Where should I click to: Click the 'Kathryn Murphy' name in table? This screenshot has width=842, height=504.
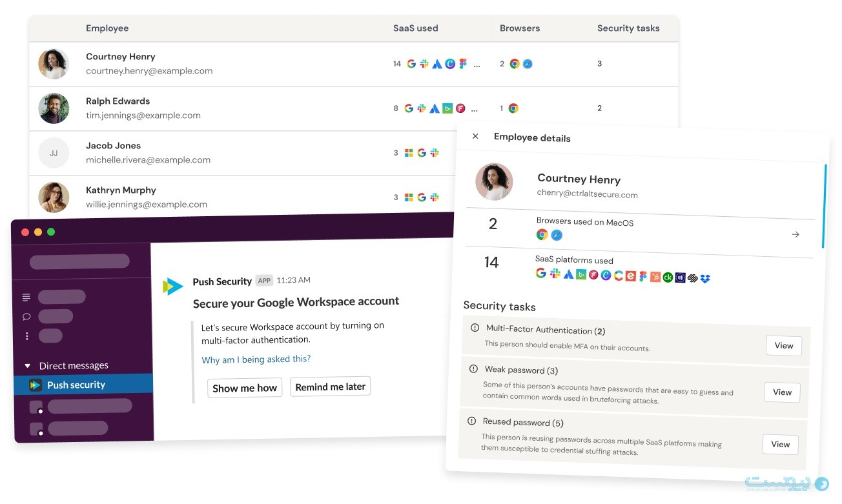coord(121,190)
